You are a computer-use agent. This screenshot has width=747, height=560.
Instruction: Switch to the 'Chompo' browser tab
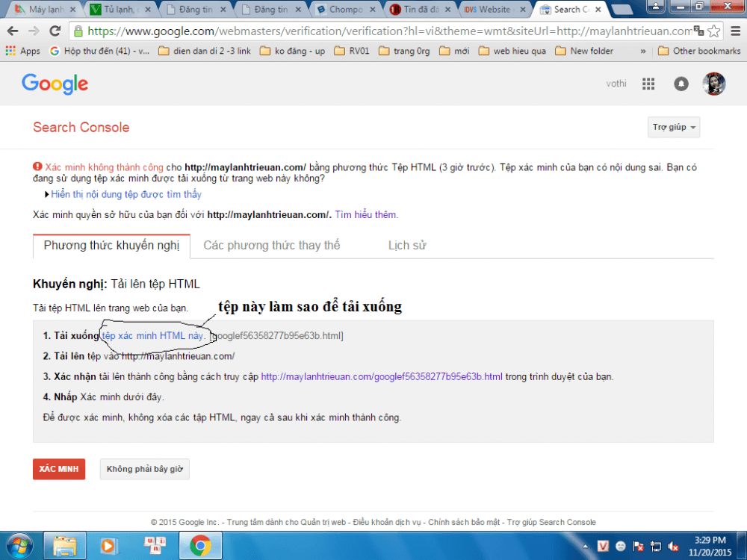tap(345, 10)
